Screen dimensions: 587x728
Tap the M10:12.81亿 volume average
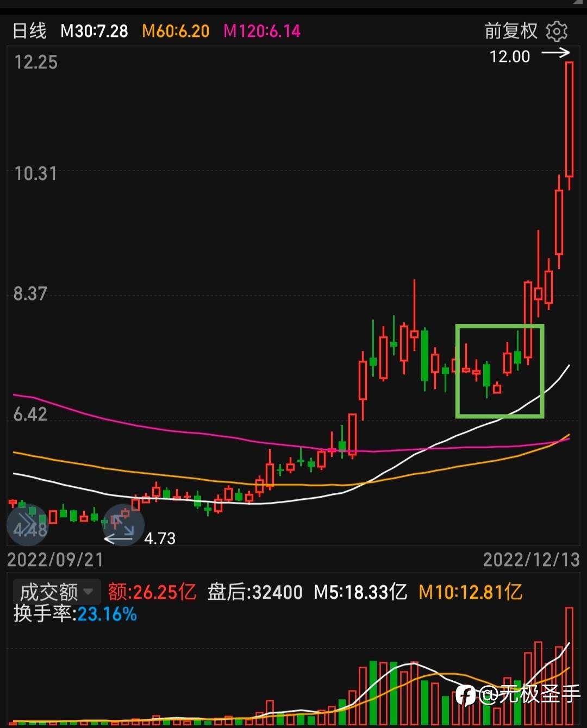tap(471, 592)
